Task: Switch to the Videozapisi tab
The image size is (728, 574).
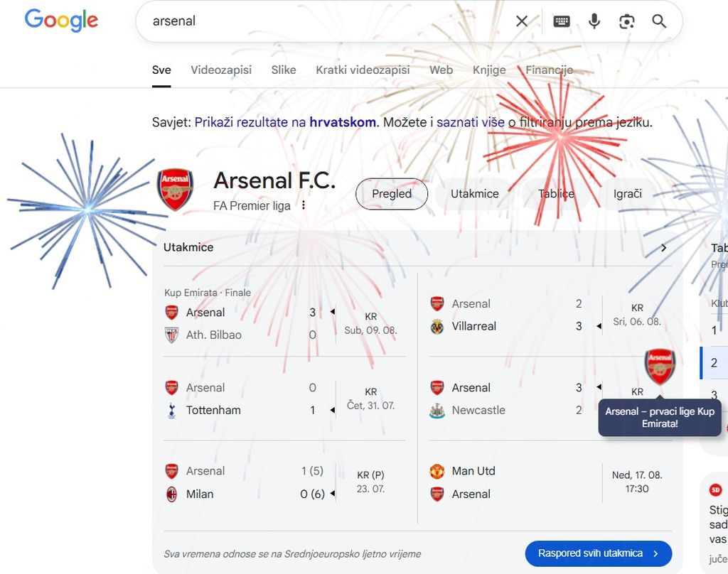Action: [x=221, y=70]
